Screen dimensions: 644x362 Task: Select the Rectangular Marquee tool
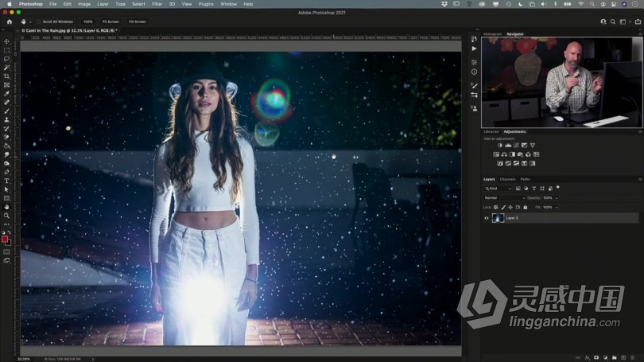(x=6, y=50)
